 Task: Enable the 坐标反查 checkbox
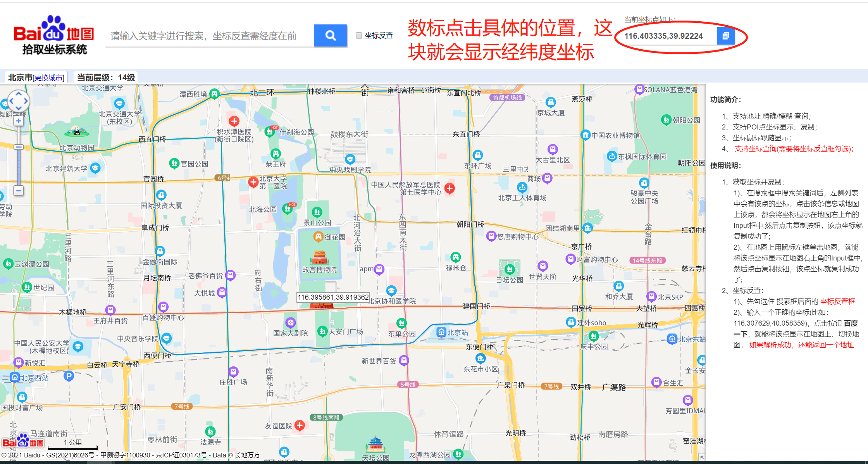358,35
